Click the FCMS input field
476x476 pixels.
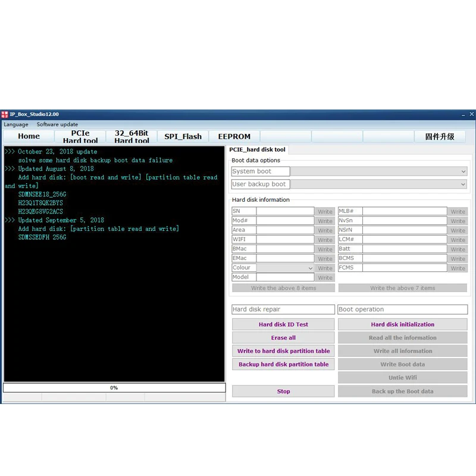(x=405, y=268)
